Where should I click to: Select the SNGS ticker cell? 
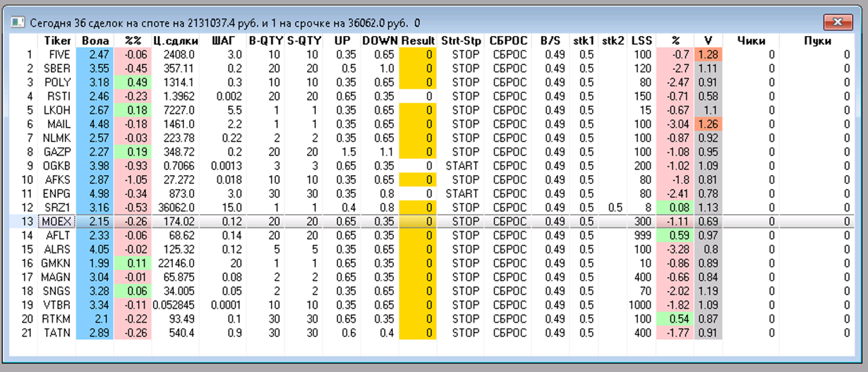coord(57,290)
